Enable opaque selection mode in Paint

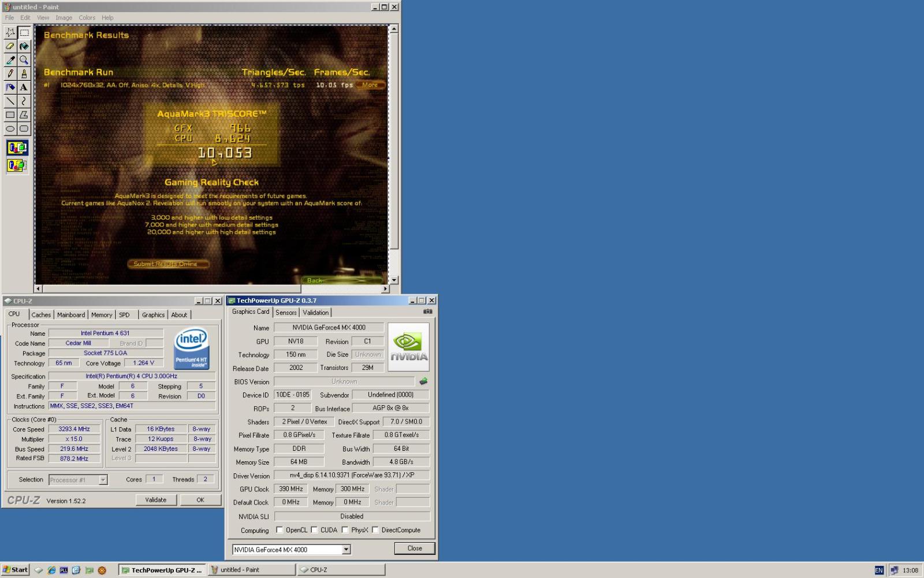coord(17,148)
